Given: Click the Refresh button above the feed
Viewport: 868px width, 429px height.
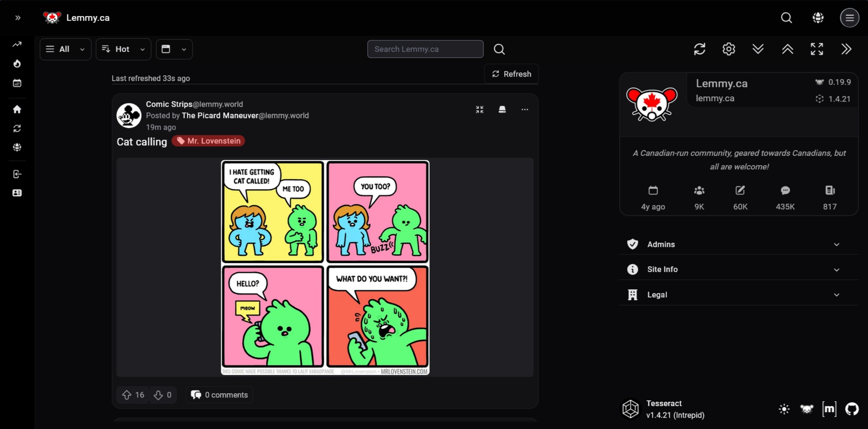Looking at the screenshot, I should (512, 74).
